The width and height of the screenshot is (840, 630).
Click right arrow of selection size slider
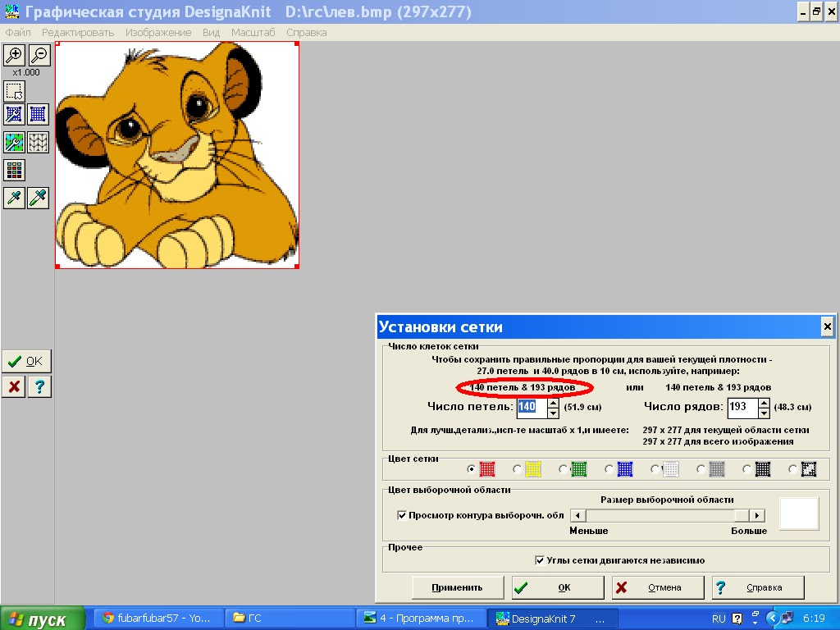pos(757,515)
